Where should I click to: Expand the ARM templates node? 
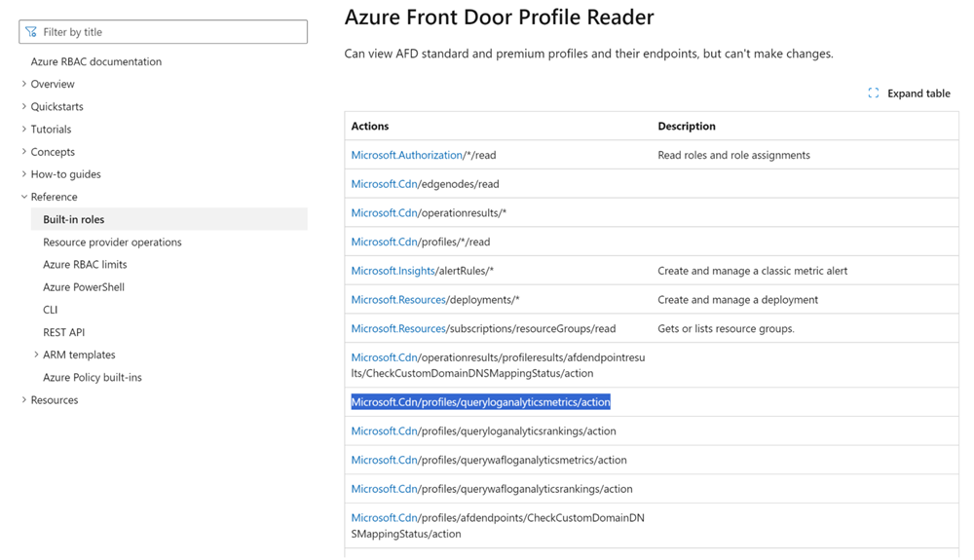37,355
